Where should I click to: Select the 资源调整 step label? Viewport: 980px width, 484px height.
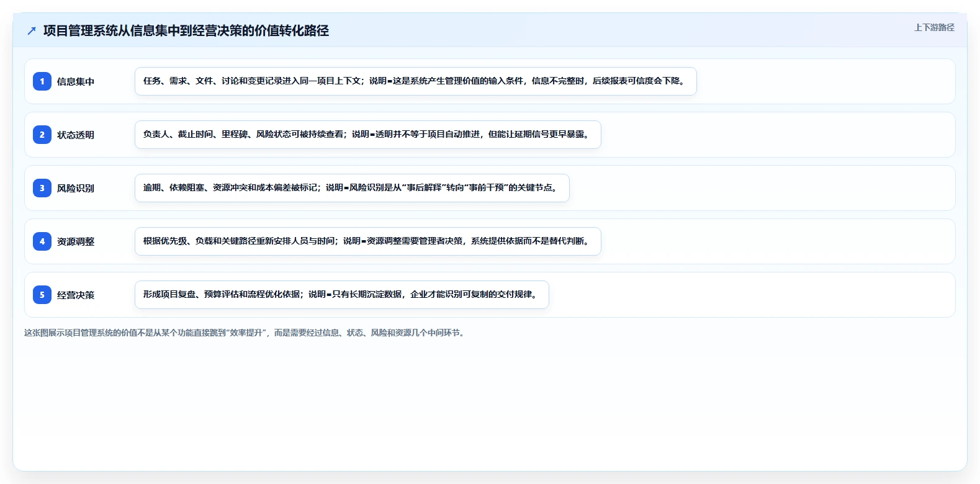point(76,241)
